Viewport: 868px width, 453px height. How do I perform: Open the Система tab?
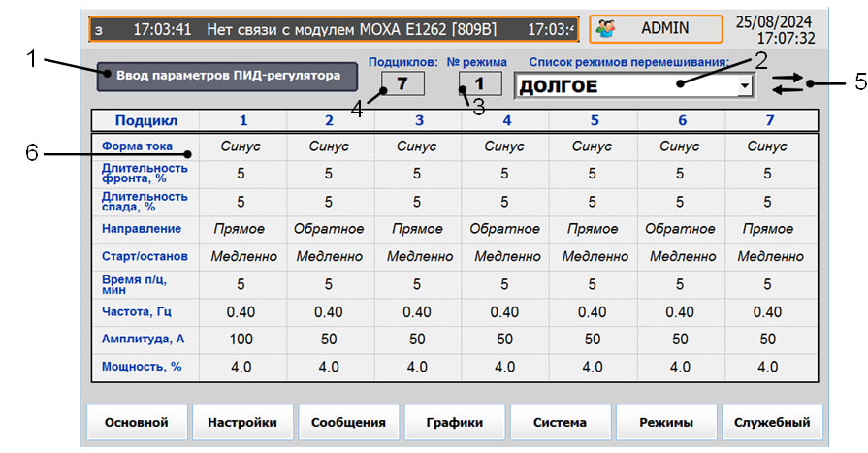pyautogui.click(x=561, y=423)
